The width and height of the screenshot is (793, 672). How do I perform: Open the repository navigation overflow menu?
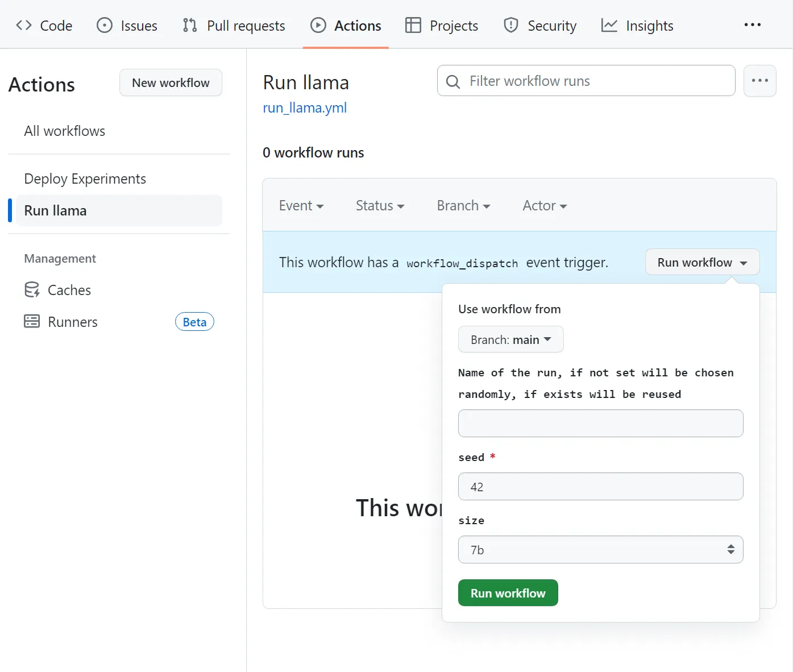pos(753,25)
